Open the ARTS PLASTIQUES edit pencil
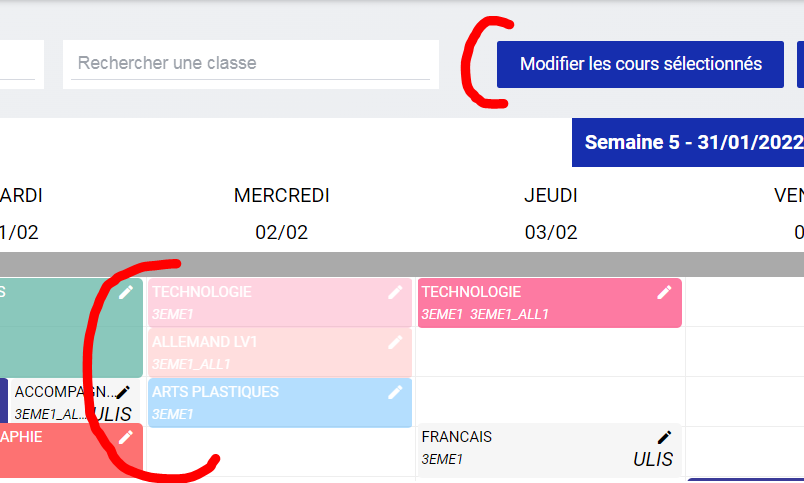804x483 pixels. coord(396,392)
